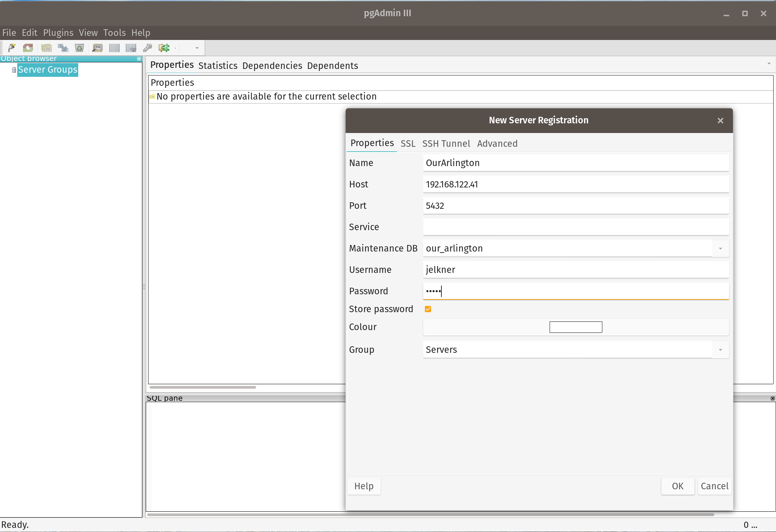Click the empty Service field
Image resolution: width=776 pixels, height=532 pixels.
(576, 227)
